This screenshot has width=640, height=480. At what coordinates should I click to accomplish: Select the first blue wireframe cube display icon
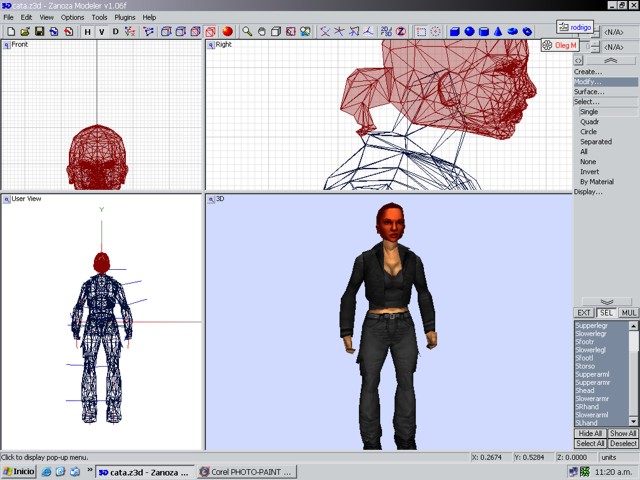pyautogui.click(x=166, y=31)
